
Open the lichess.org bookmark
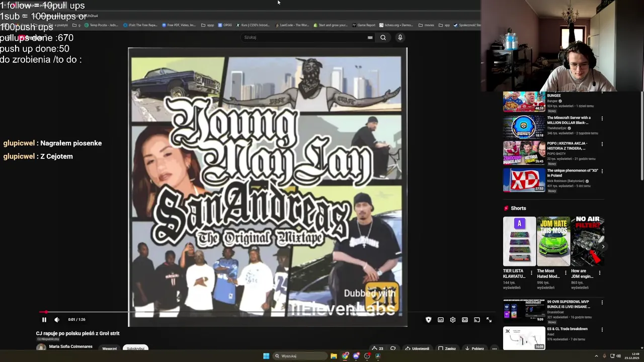click(x=396, y=25)
